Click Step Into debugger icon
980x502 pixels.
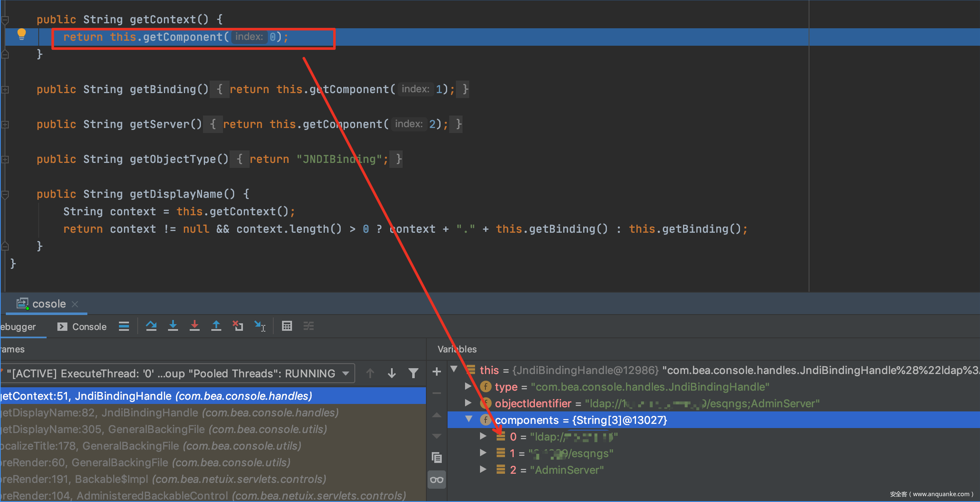click(x=173, y=326)
